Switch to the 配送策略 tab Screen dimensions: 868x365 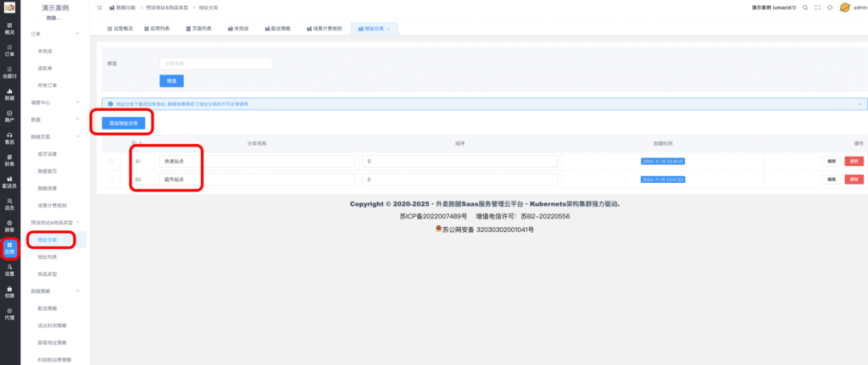(x=277, y=29)
